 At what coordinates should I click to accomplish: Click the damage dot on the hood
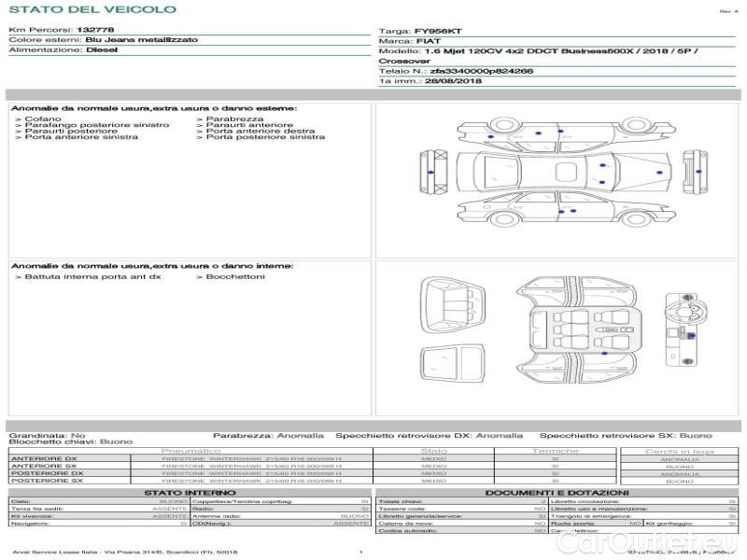(x=659, y=175)
